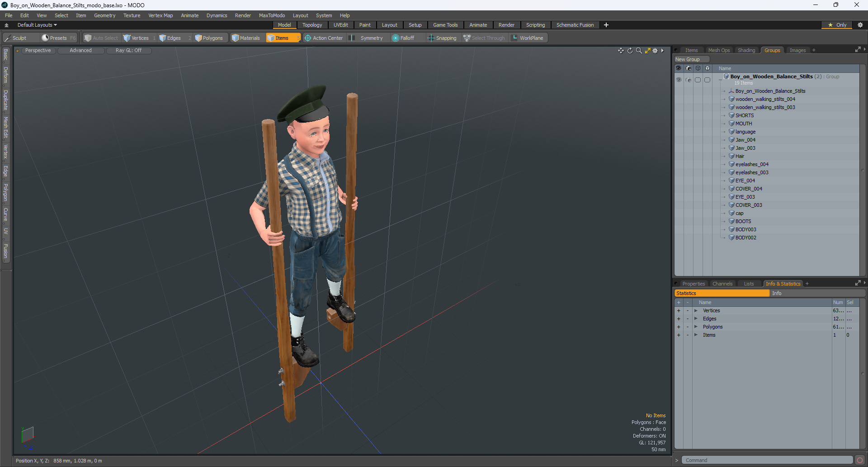Expand Vertices statistics row

click(x=696, y=310)
